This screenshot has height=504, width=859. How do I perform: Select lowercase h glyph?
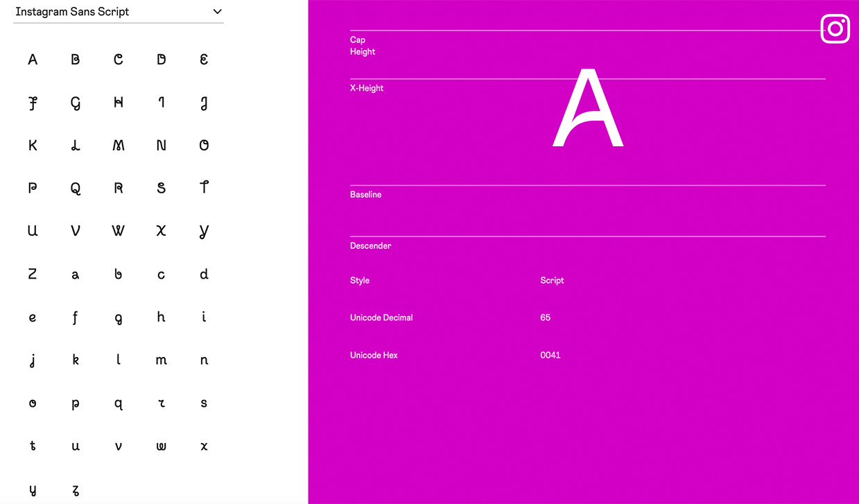pyautogui.click(x=162, y=317)
